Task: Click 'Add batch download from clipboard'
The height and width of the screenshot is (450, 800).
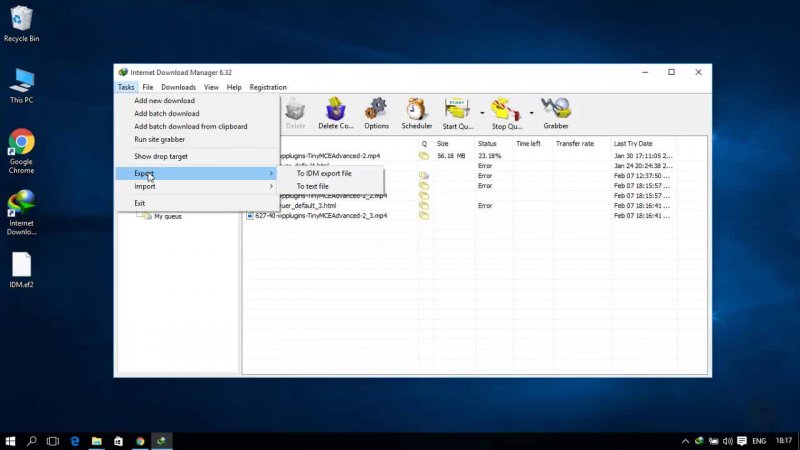Action: (190, 126)
